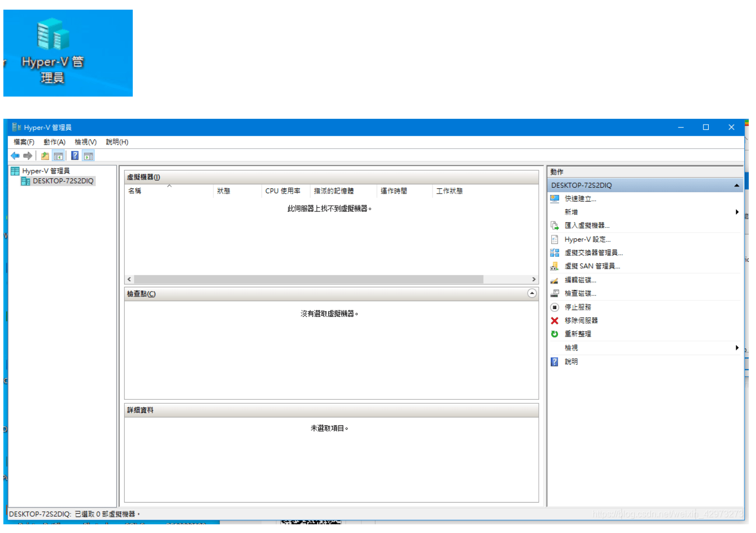Screen dimensions: 756x533
Task: Click the 停止服務 stop circle icon
Action: 555,307
